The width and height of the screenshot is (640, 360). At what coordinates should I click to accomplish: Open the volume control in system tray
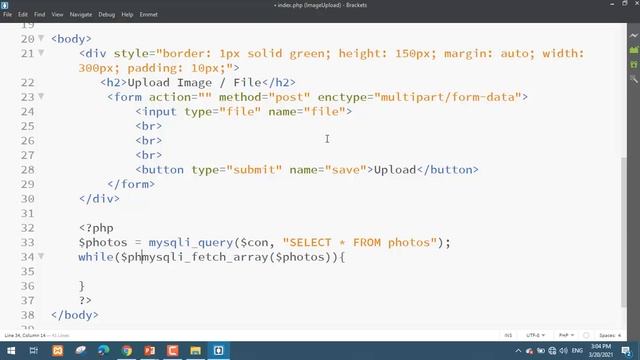[x=564, y=351]
